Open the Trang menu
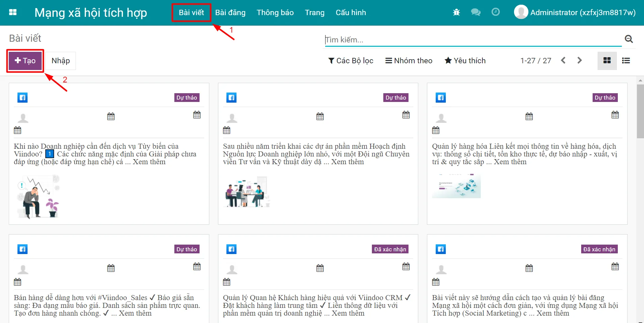The height and width of the screenshot is (323, 644). point(314,12)
